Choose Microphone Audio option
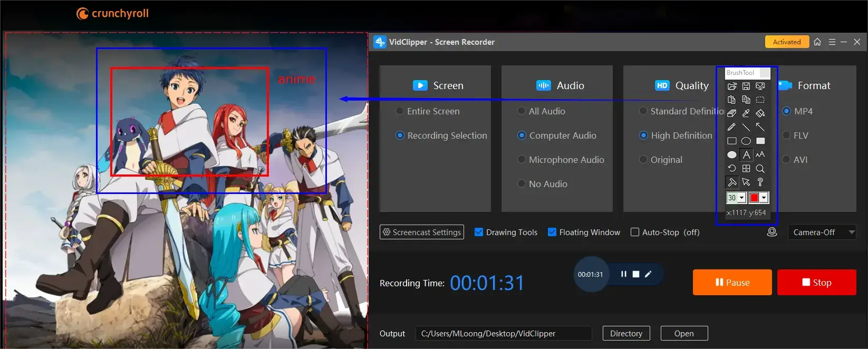 [522, 160]
